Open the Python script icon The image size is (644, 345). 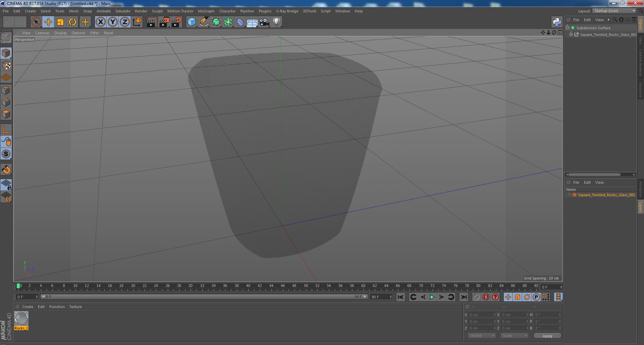coord(557,22)
